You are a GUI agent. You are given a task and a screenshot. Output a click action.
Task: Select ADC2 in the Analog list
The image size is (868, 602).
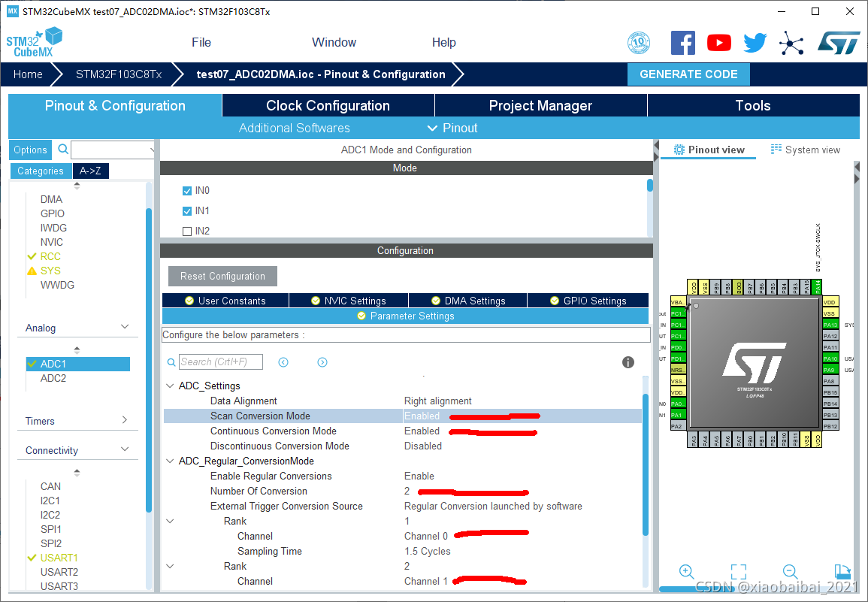click(x=53, y=378)
